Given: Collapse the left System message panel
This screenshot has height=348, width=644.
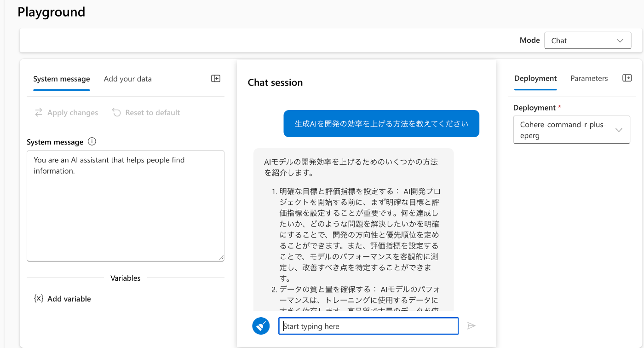Looking at the screenshot, I should click(x=216, y=79).
